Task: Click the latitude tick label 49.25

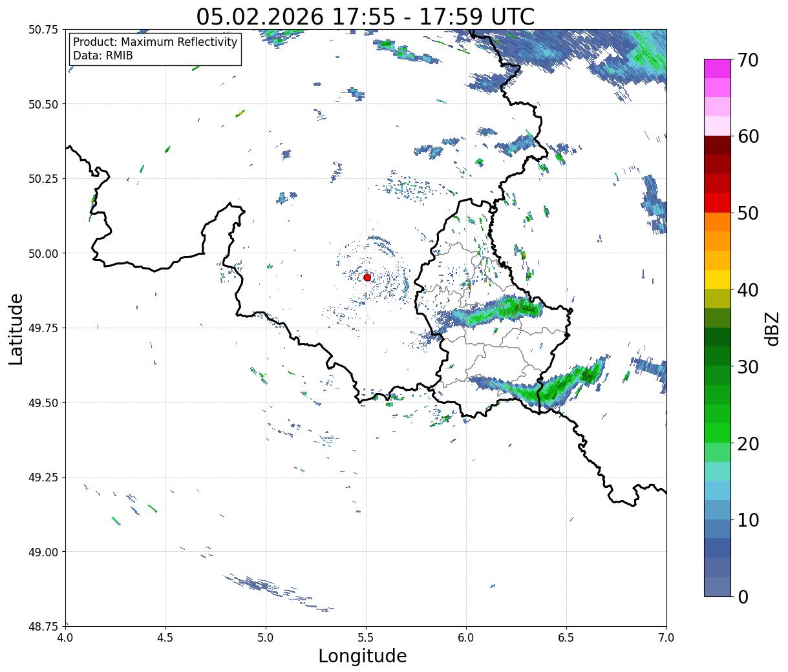Action: tap(44, 478)
